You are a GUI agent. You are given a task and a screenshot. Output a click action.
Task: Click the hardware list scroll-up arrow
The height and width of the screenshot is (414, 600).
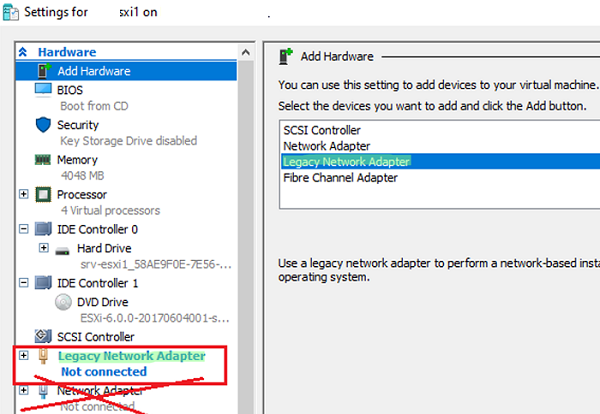(x=246, y=52)
